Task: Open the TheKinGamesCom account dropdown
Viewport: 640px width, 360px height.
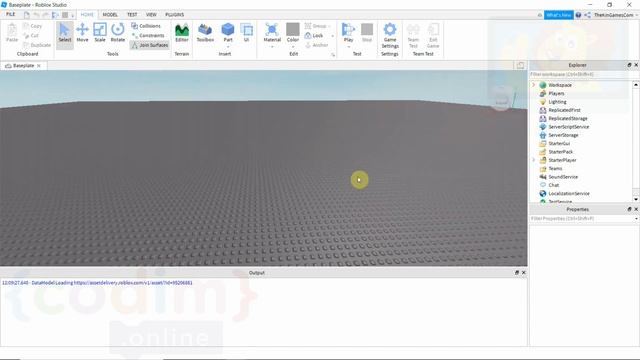Action: [x=616, y=15]
